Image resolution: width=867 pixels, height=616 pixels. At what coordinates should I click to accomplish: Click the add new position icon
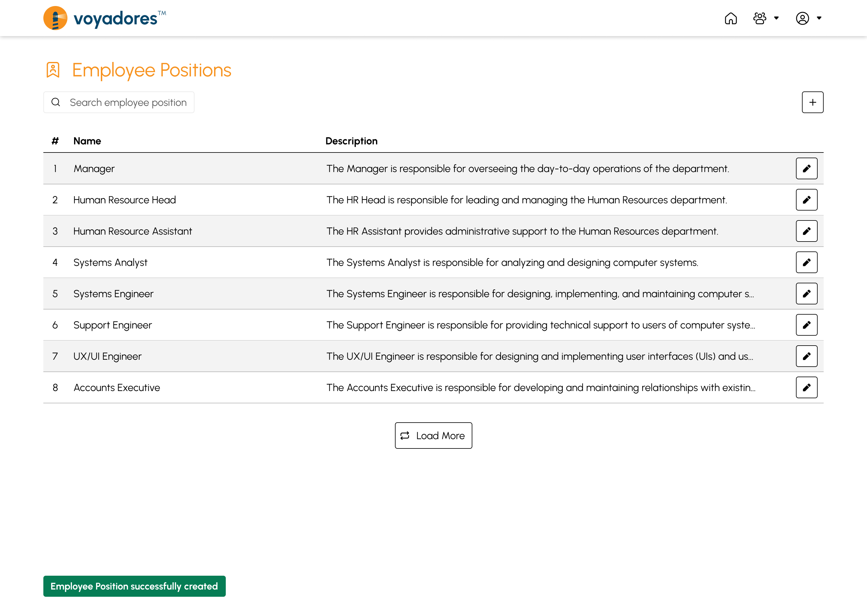(813, 102)
